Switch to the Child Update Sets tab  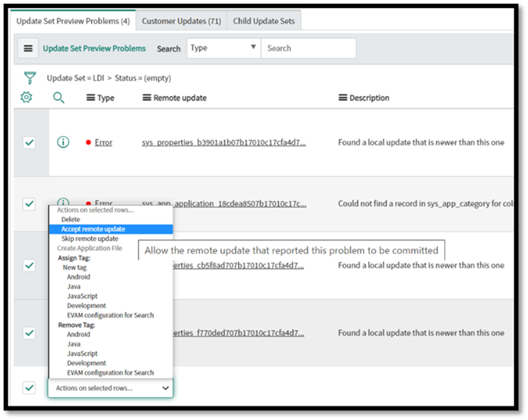coord(264,21)
